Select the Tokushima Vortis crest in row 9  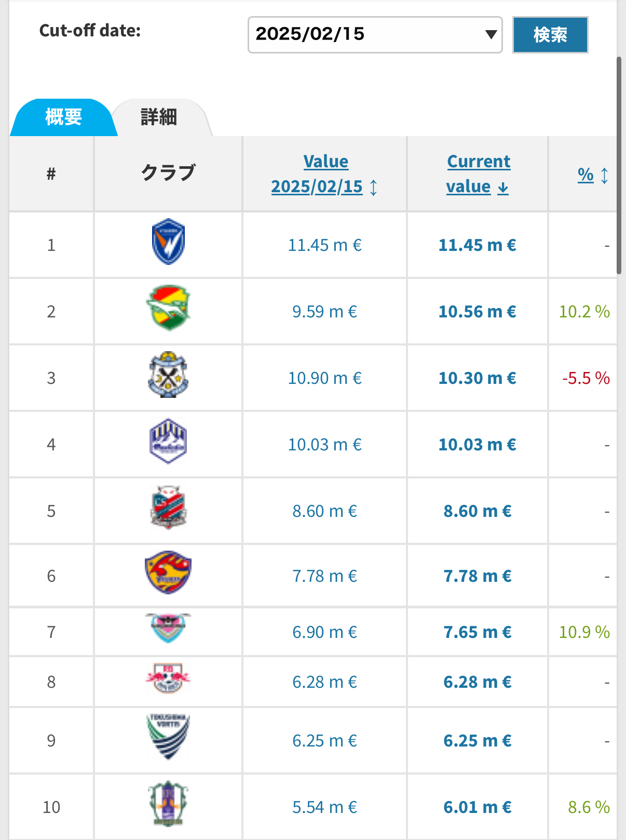pyautogui.click(x=168, y=737)
